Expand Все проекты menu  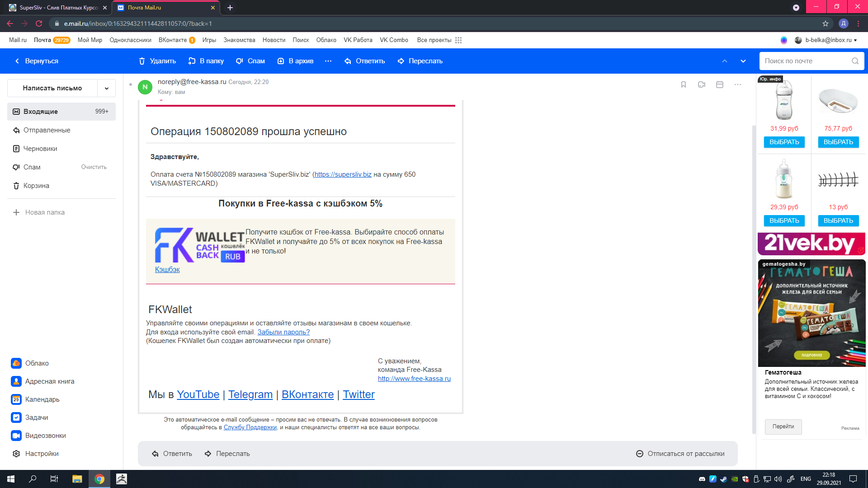point(439,40)
